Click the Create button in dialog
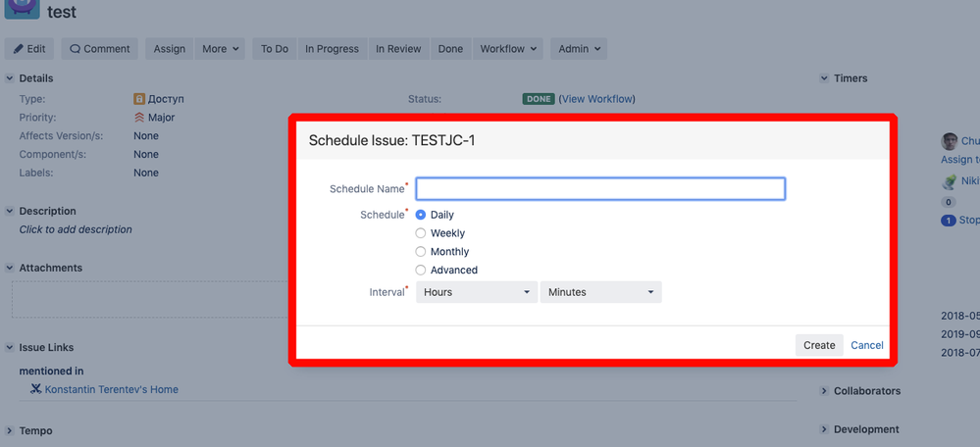Image resolution: width=980 pixels, height=447 pixels. (x=819, y=345)
